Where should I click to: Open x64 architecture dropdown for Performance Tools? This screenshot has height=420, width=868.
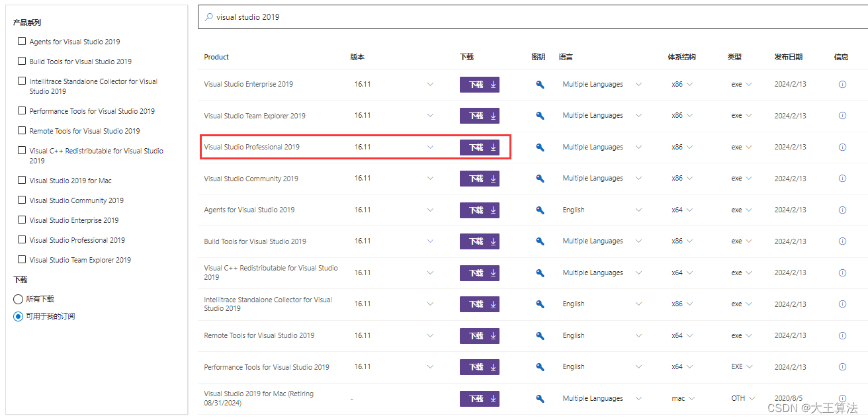pos(689,367)
